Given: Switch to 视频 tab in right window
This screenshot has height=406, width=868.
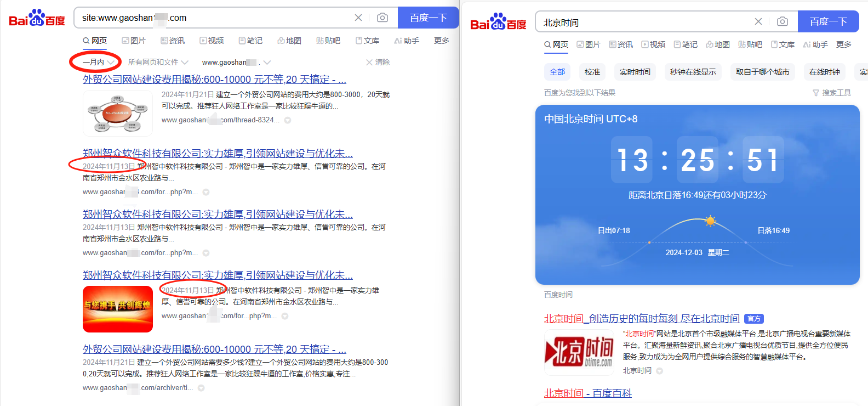Looking at the screenshot, I should tap(653, 44).
